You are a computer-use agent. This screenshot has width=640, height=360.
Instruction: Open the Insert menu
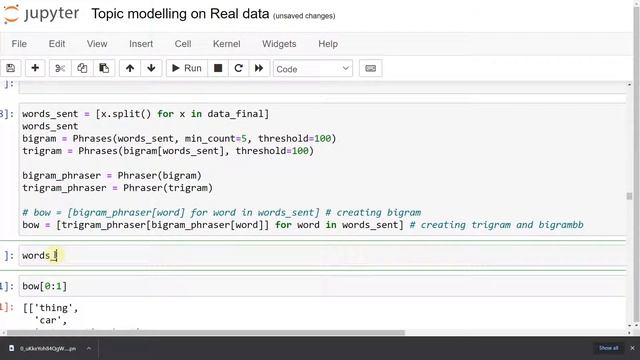click(141, 44)
